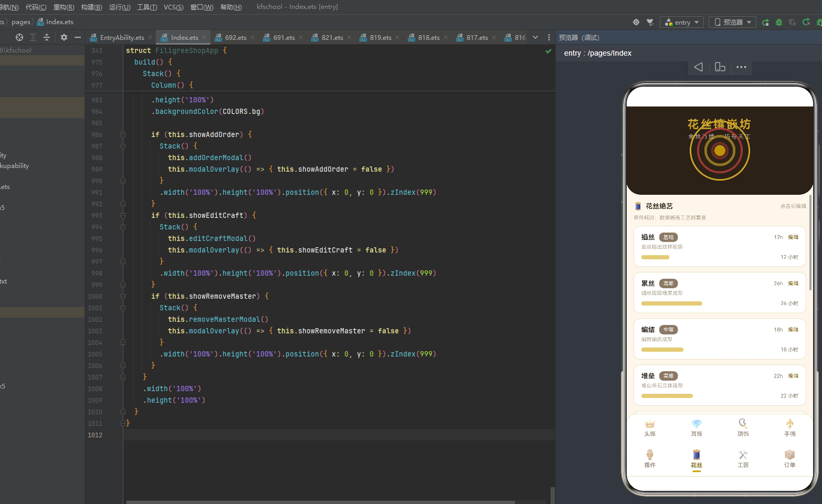Collapse code fold at line 1000

point(123,297)
